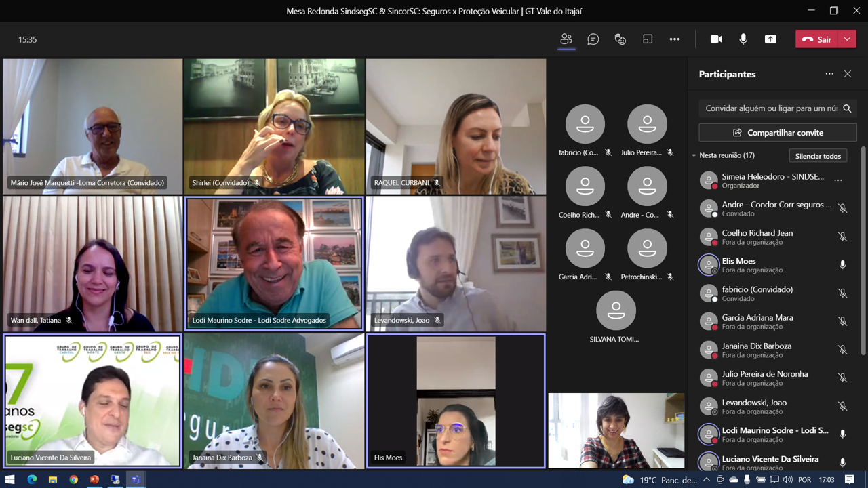Toggle the microphone mute
Viewport: 868px width, 488px height.
tap(743, 39)
